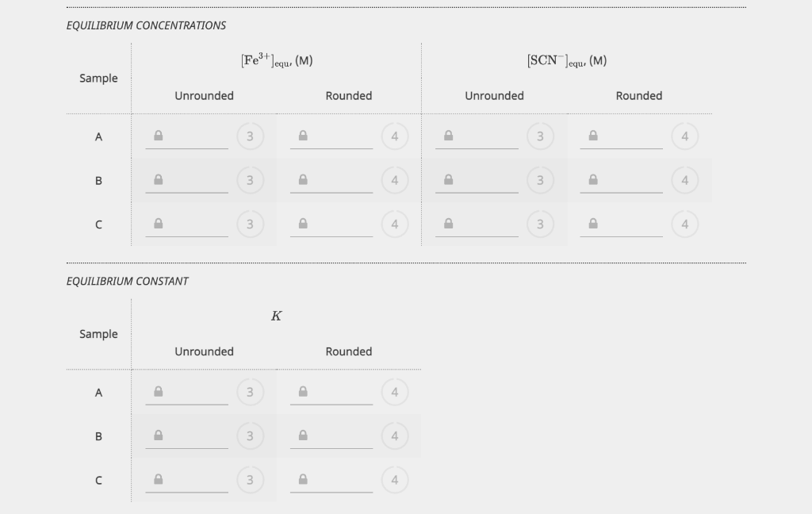Click Sample C rounded K lock icon
Image resolution: width=812 pixels, height=514 pixels.
[x=303, y=479]
